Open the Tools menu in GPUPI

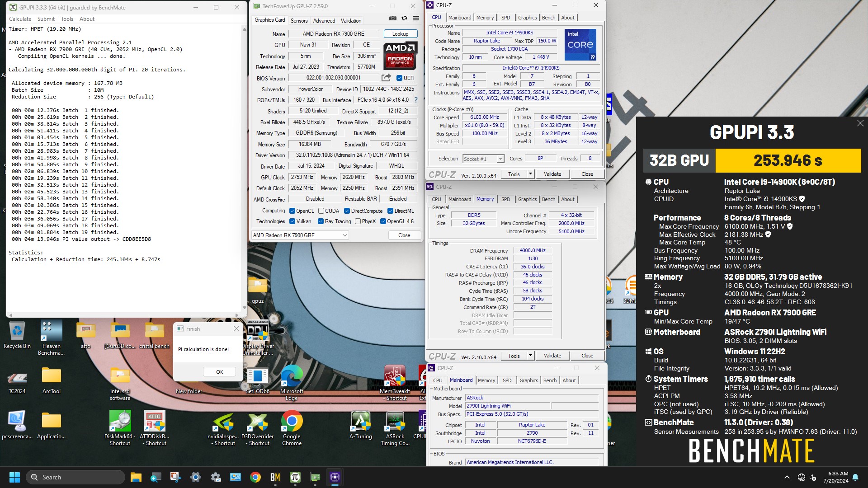[67, 19]
